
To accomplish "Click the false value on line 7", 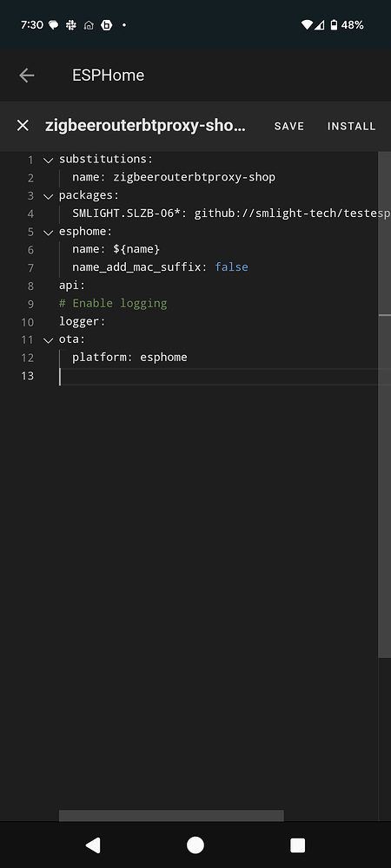I will click(231, 267).
